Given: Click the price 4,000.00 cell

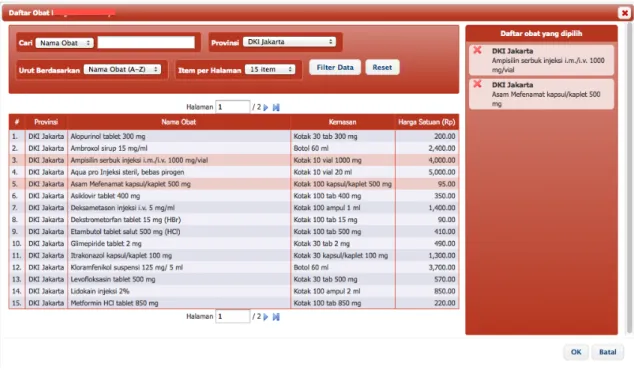Looking at the screenshot, I should [x=427, y=160].
